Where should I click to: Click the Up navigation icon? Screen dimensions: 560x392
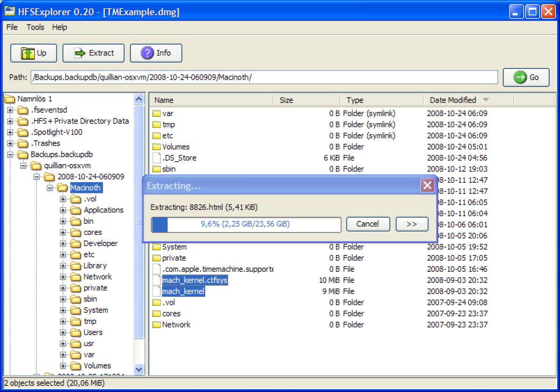coord(27,53)
